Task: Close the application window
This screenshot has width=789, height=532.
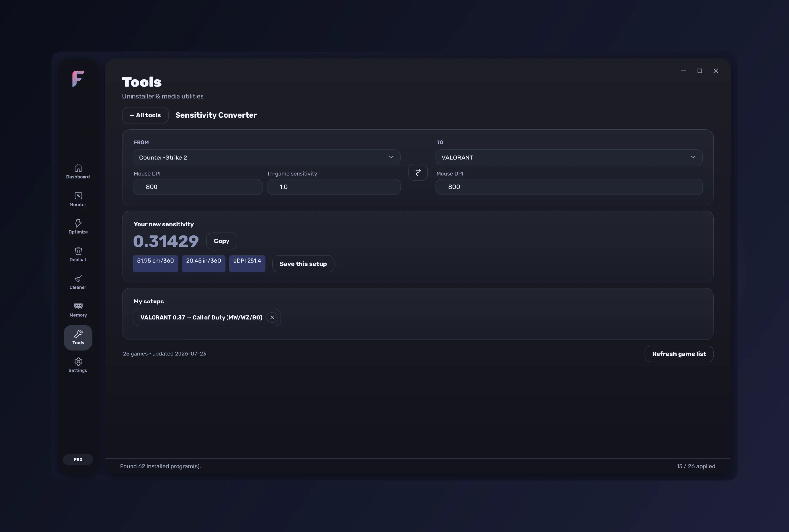Action: (x=716, y=71)
